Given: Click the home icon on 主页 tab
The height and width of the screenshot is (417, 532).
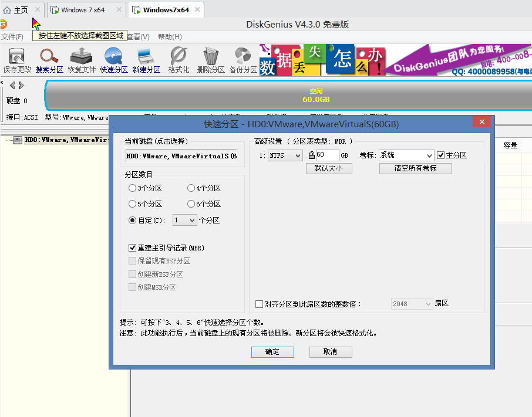Looking at the screenshot, I should coord(7,10).
